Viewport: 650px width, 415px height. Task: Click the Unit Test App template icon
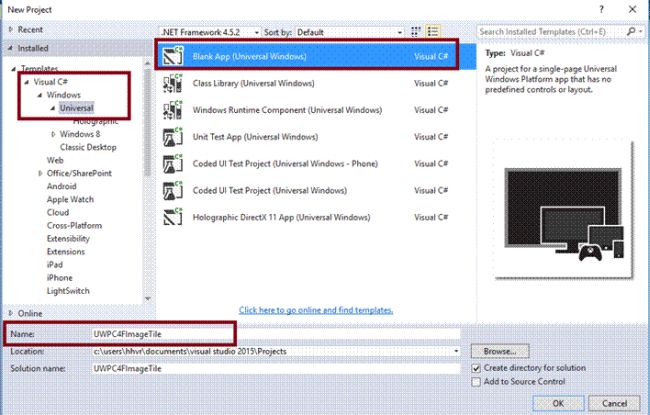click(173, 137)
